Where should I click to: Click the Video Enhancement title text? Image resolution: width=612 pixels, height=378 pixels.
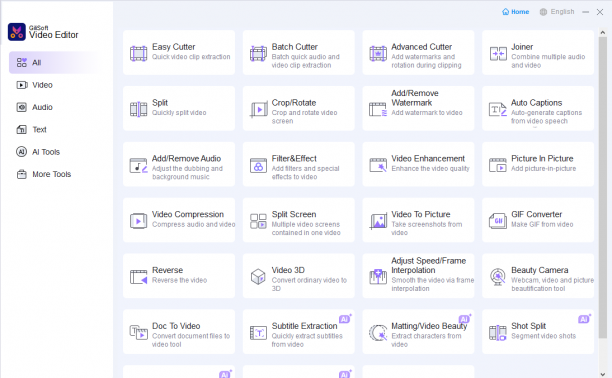click(x=428, y=159)
